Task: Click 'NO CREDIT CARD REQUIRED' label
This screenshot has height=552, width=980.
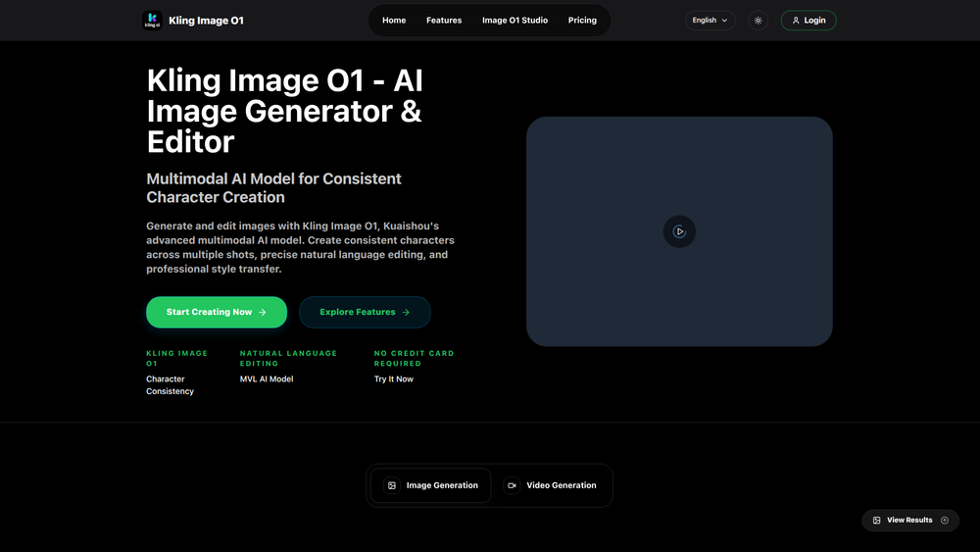Action: 414,358
